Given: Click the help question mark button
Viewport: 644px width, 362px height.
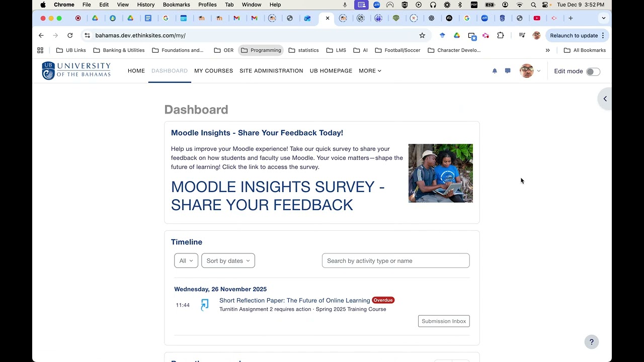Looking at the screenshot, I should click(x=592, y=342).
